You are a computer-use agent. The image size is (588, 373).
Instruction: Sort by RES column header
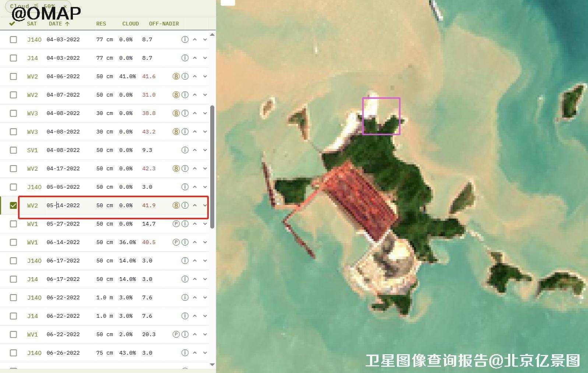click(101, 24)
